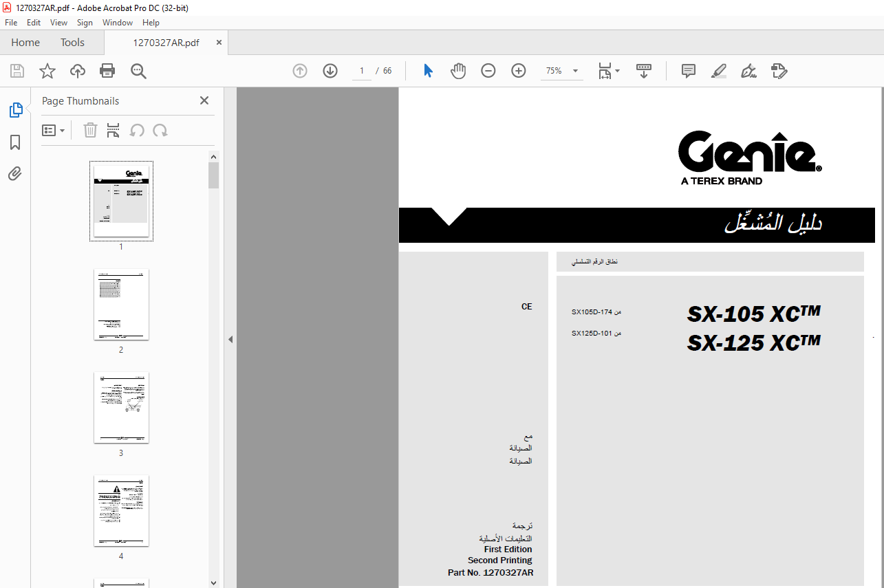Open the Edit menu
Screen dimensions: 884x588
[34, 23]
